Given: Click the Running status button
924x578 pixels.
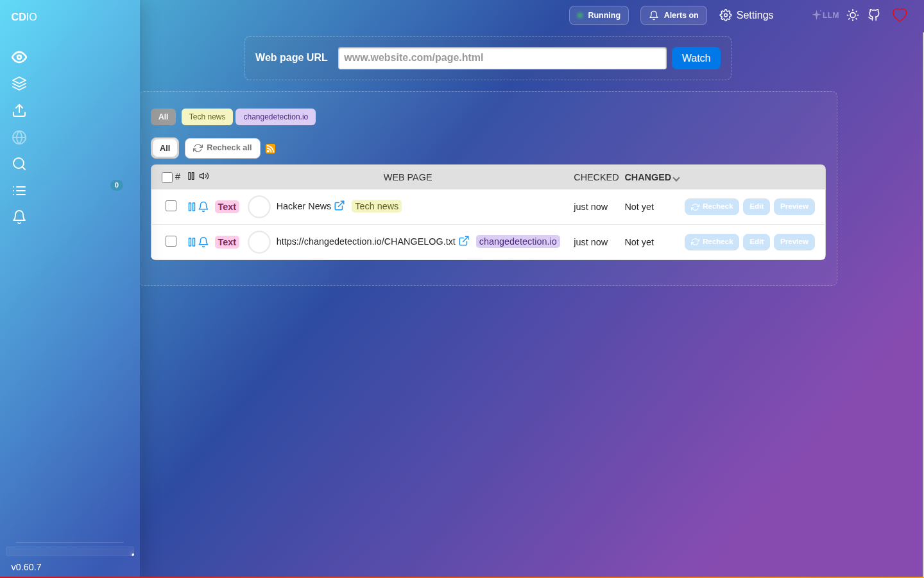Looking at the screenshot, I should click(599, 15).
